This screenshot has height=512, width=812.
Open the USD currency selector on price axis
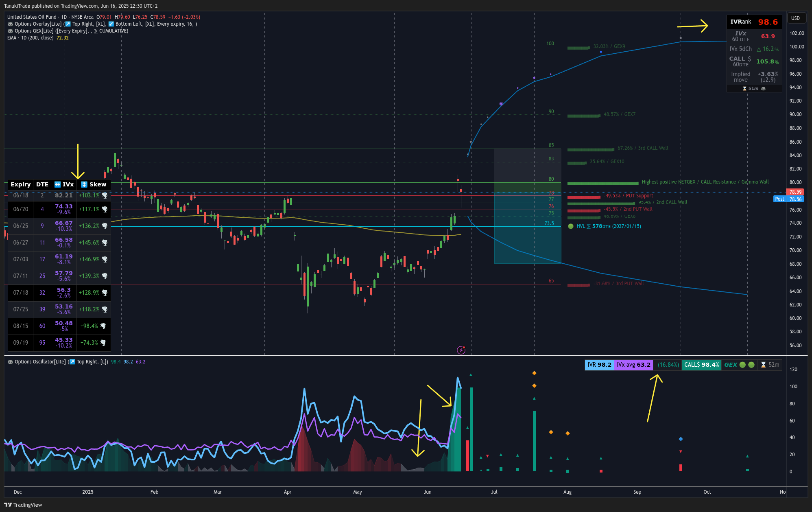click(x=795, y=18)
